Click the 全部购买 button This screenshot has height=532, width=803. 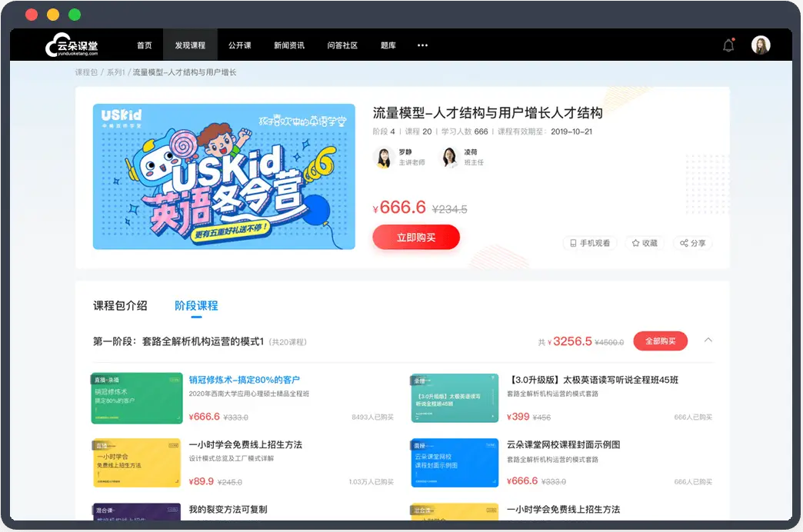(x=660, y=341)
